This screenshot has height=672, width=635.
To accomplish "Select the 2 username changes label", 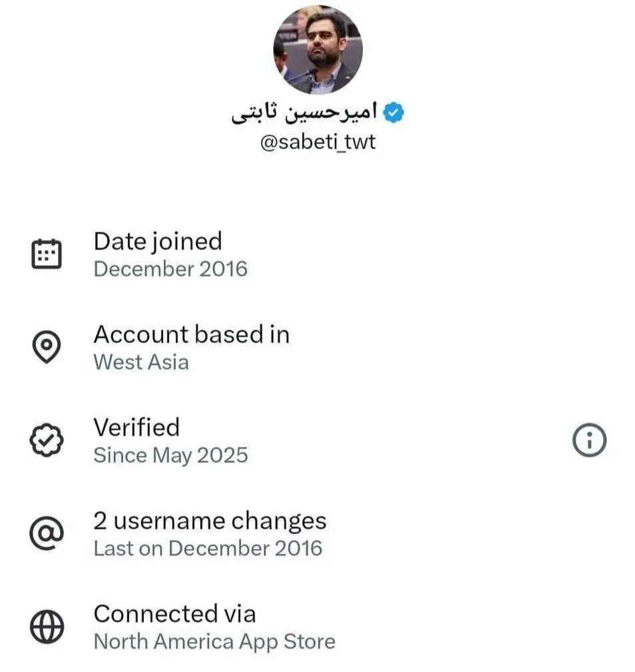I will tap(210, 520).
